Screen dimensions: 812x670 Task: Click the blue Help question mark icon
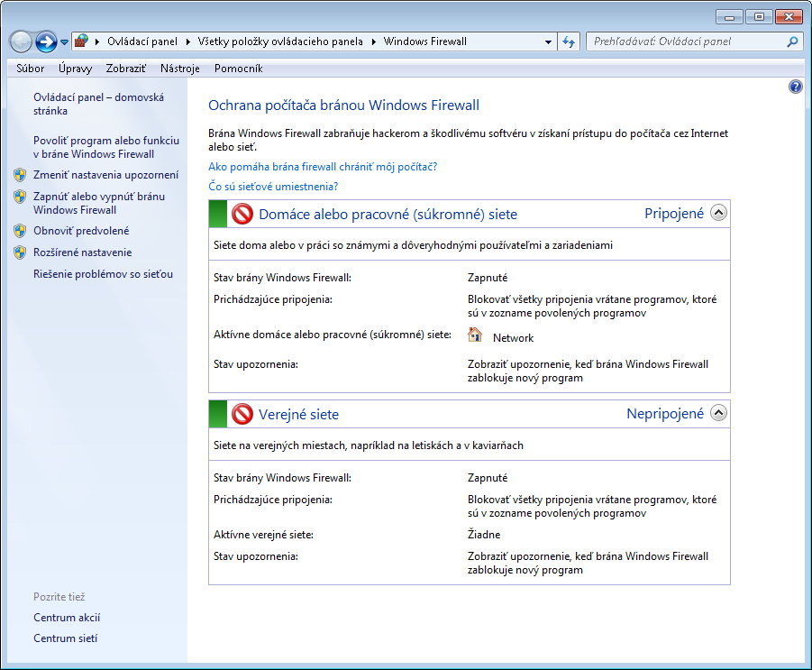(796, 87)
